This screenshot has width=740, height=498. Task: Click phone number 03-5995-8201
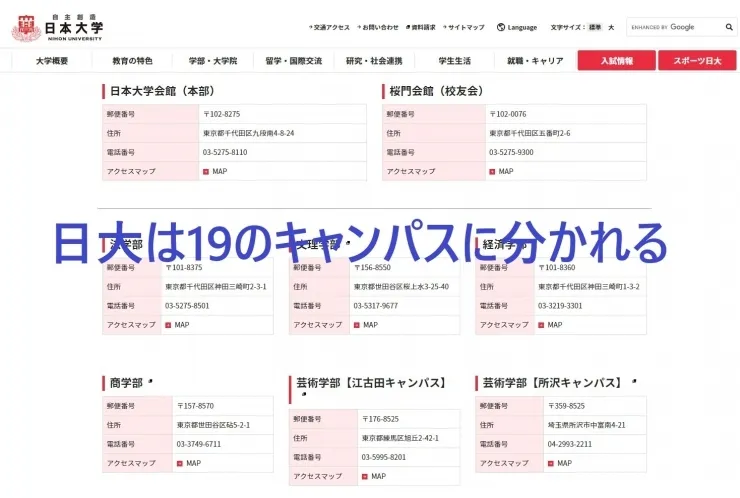[x=384, y=457]
